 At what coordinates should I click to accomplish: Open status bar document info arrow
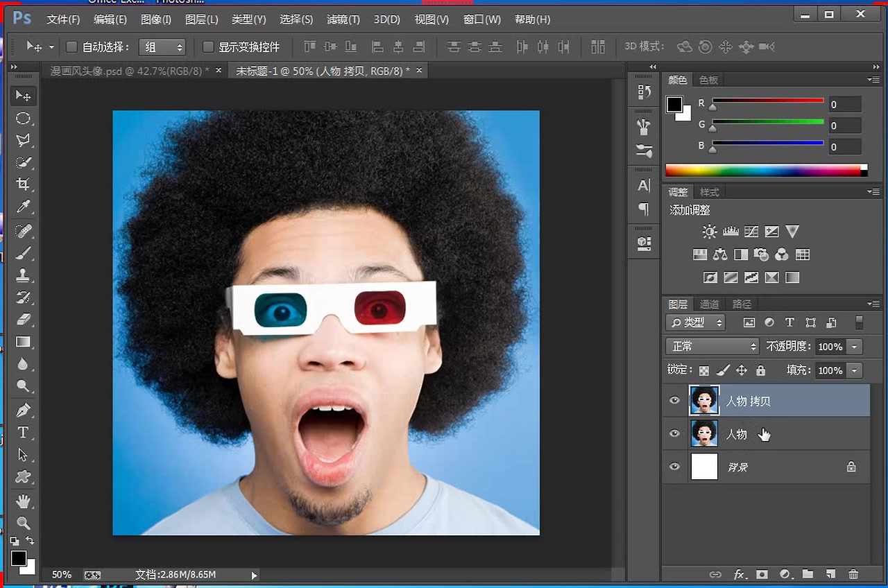254,575
